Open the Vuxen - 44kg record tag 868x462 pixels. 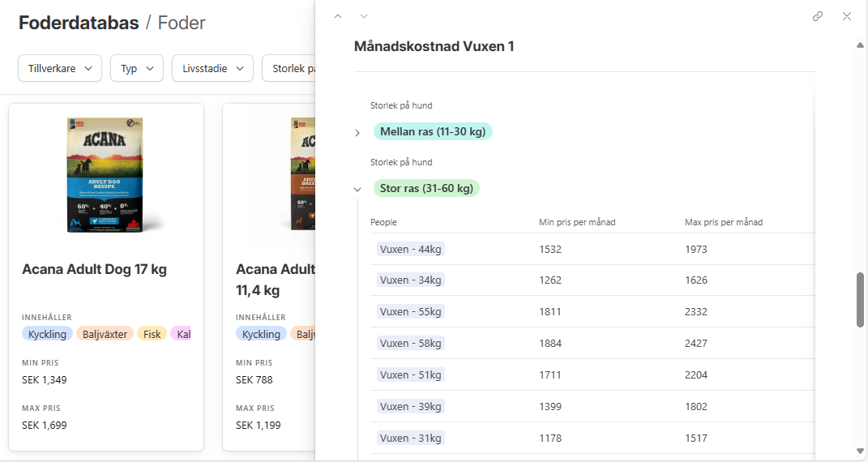[x=411, y=249]
